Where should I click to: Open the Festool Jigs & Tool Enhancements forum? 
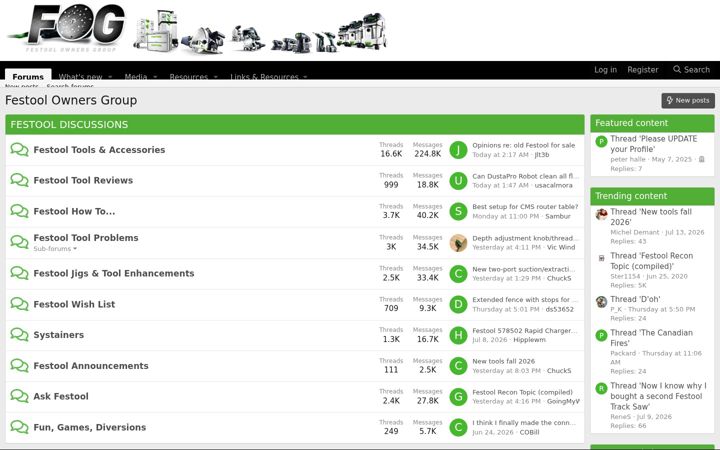click(114, 273)
